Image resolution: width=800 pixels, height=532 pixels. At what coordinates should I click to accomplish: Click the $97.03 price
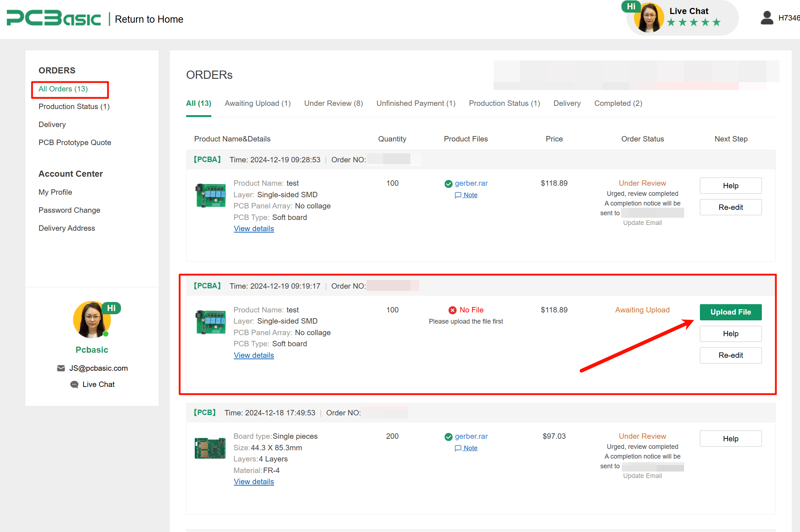[554, 436]
